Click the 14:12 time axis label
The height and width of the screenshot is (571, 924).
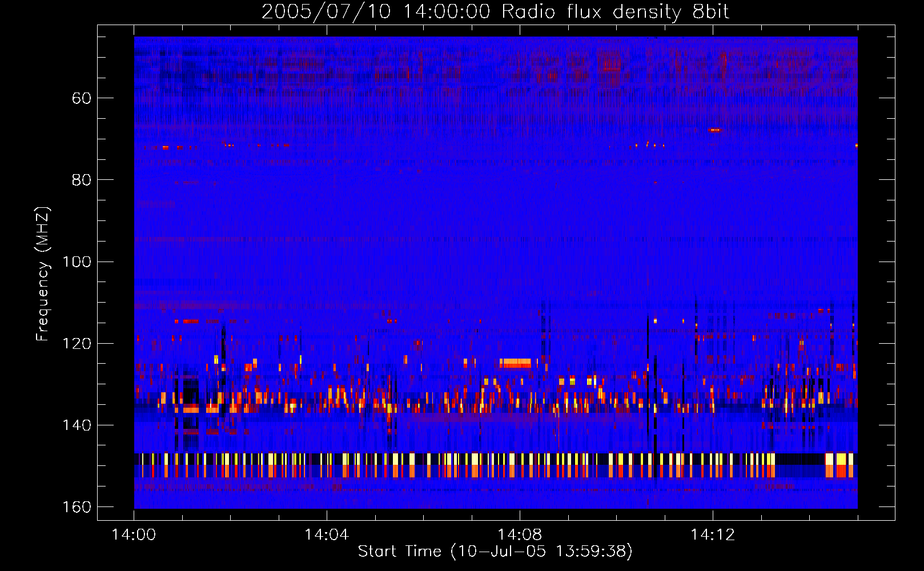coord(713,535)
